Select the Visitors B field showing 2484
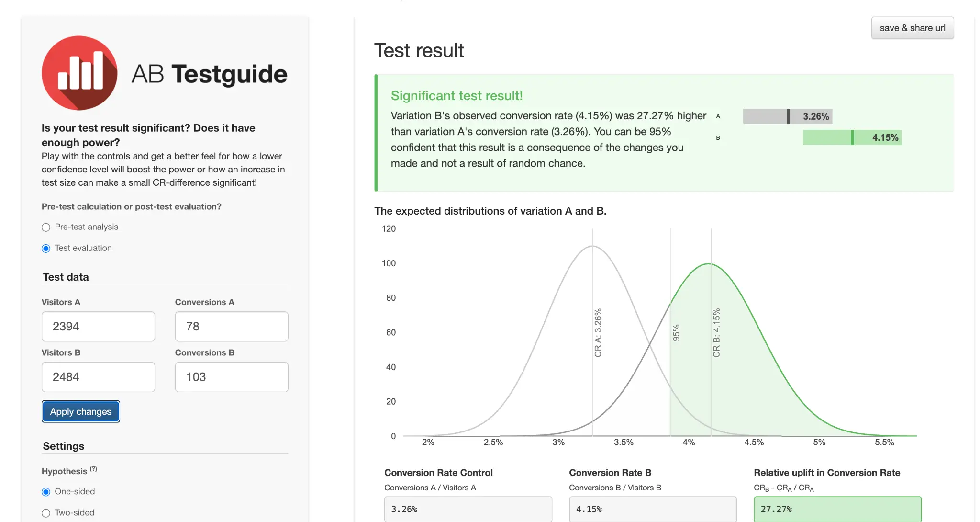980x522 pixels. coord(98,377)
